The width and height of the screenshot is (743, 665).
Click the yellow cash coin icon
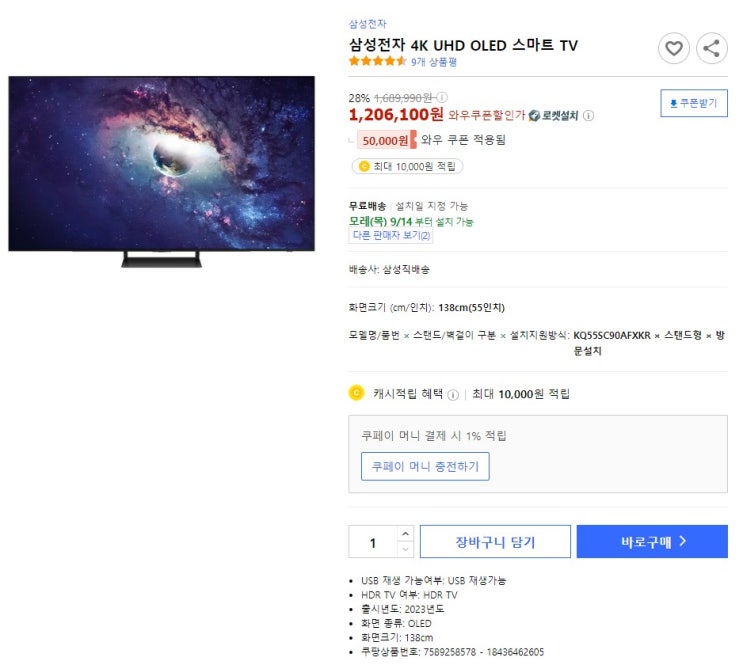[356, 393]
